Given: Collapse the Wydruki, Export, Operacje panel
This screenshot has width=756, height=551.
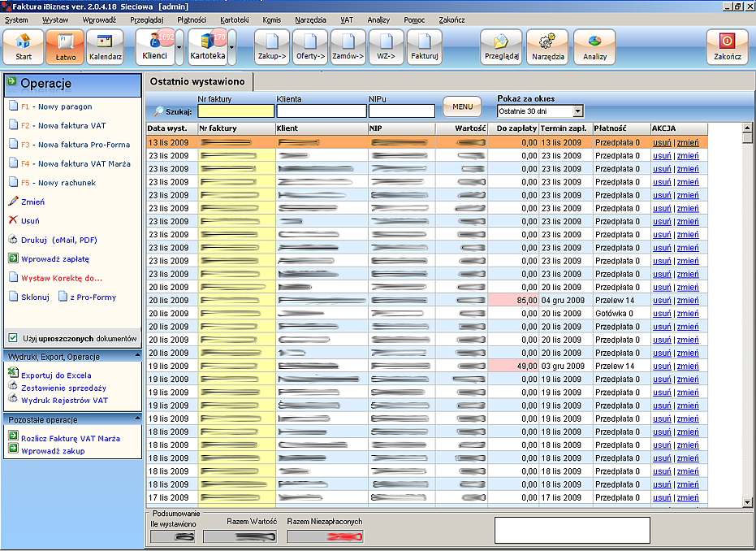Looking at the screenshot, I should [137, 354].
